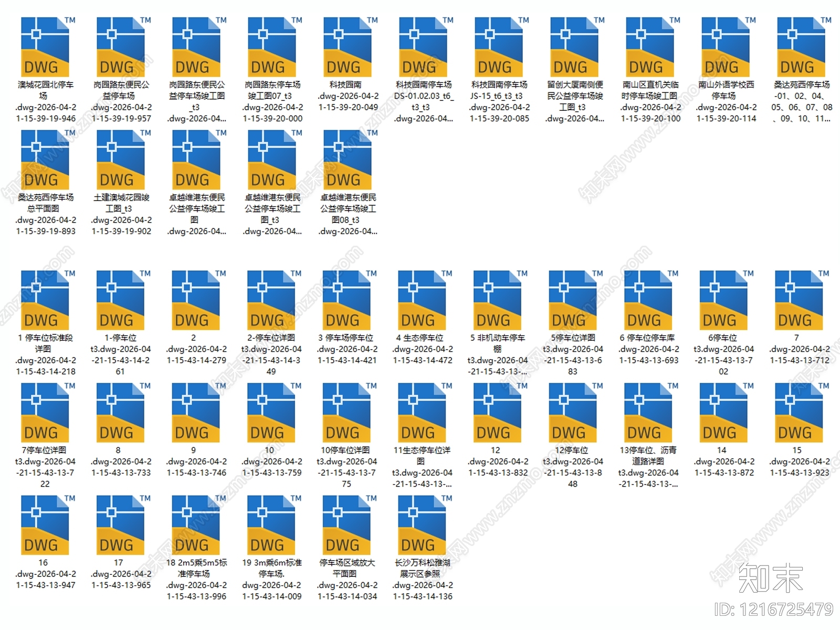840x630 pixels.
Task: Click the 1 停车位标准段详图 DWG icon
Action: coord(45,300)
